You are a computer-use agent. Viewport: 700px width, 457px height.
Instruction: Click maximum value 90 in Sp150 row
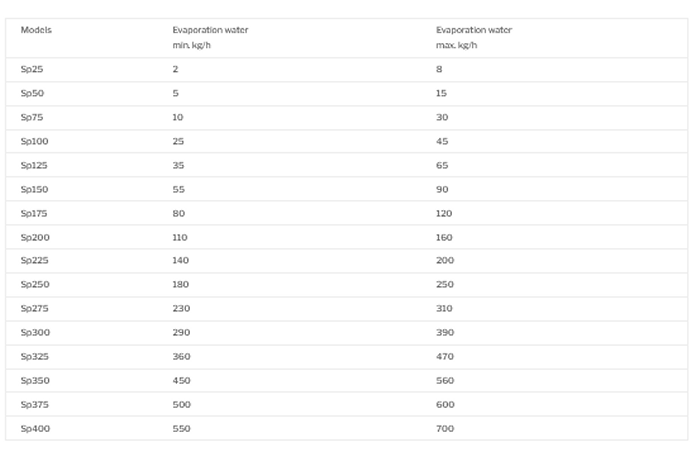click(x=442, y=189)
